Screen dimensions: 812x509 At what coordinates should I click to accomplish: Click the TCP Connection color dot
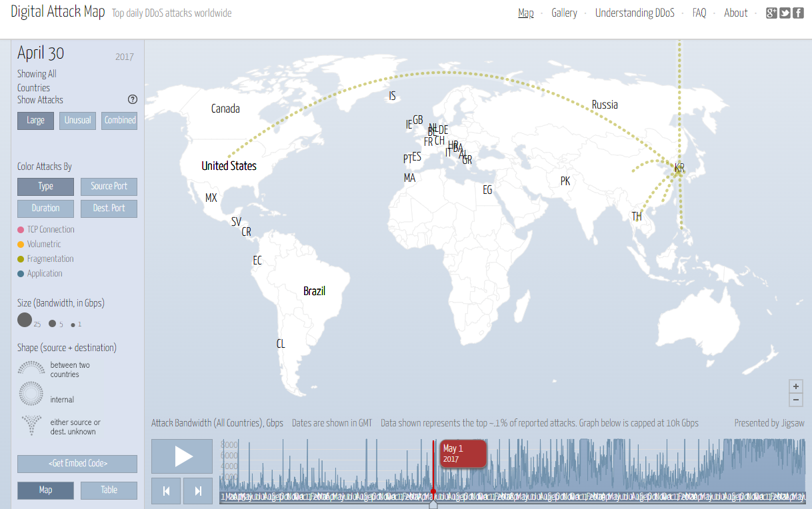tap(21, 230)
